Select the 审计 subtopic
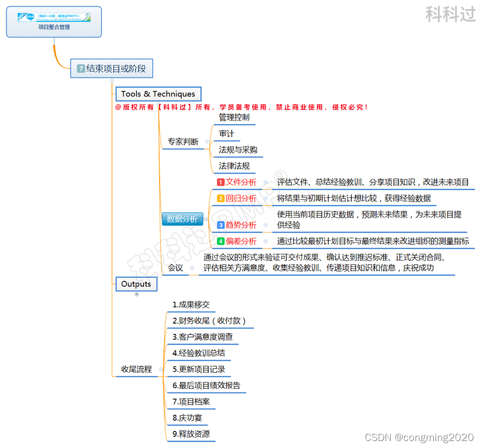 coord(226,133)
